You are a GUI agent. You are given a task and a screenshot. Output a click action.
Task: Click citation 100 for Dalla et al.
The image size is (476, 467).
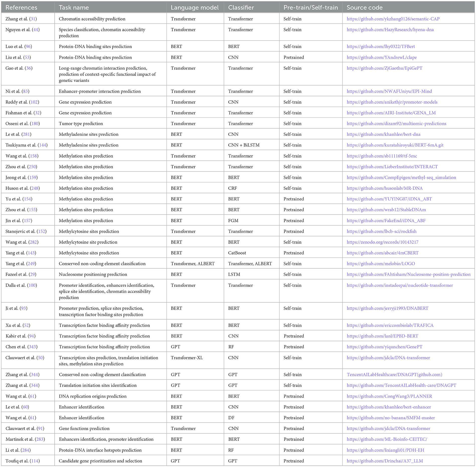pyautogui.click(x=32, y=285)
